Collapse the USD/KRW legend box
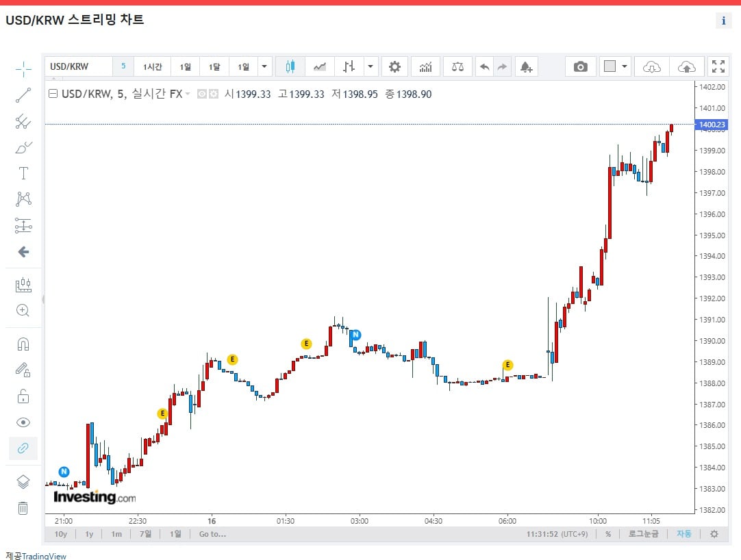 [x=53, y=94]
